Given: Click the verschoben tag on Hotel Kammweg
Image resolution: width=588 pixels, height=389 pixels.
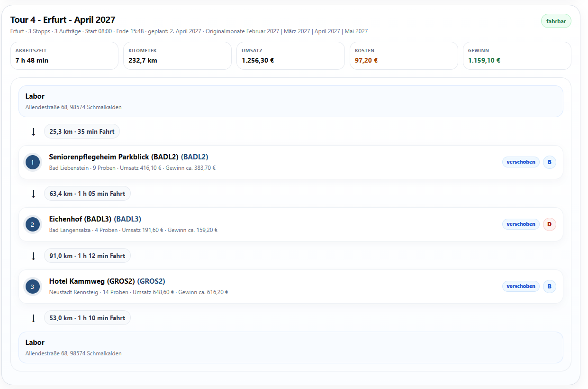Looking at the screenshot, I should pos(521,287).
